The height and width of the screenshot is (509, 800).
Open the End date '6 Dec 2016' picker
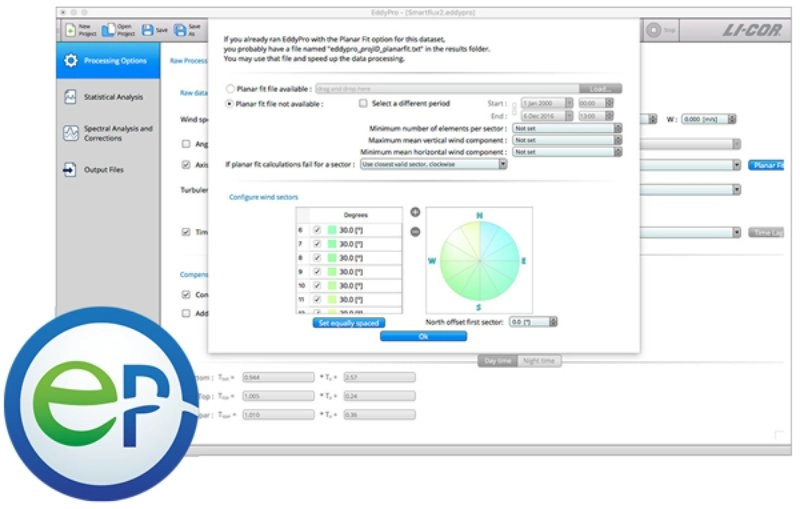[546, 116]
